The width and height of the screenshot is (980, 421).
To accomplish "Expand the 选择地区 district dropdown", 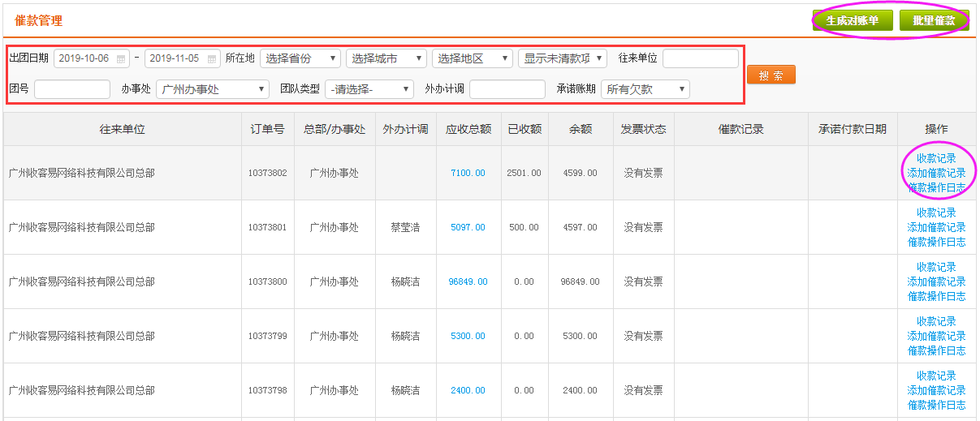I will click(472, 58).
